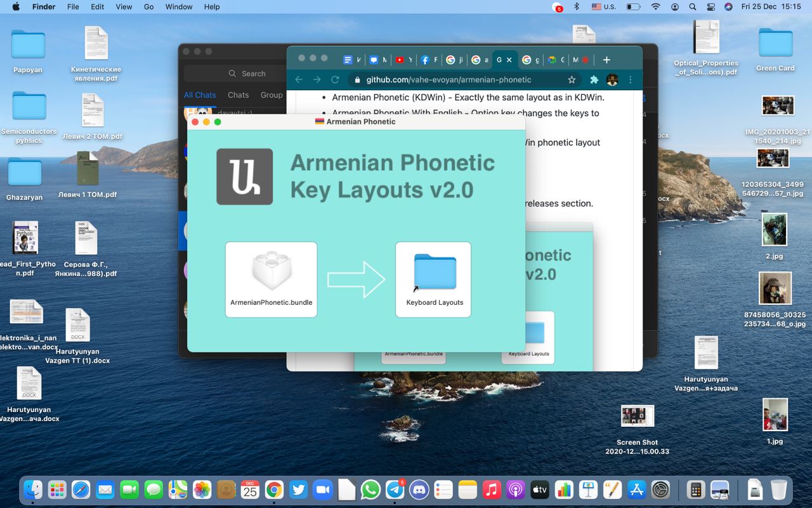Image resolution: width=812 pixels, height=508 pixels.
Task: Click the battery status icon
Action: [633, 7]
